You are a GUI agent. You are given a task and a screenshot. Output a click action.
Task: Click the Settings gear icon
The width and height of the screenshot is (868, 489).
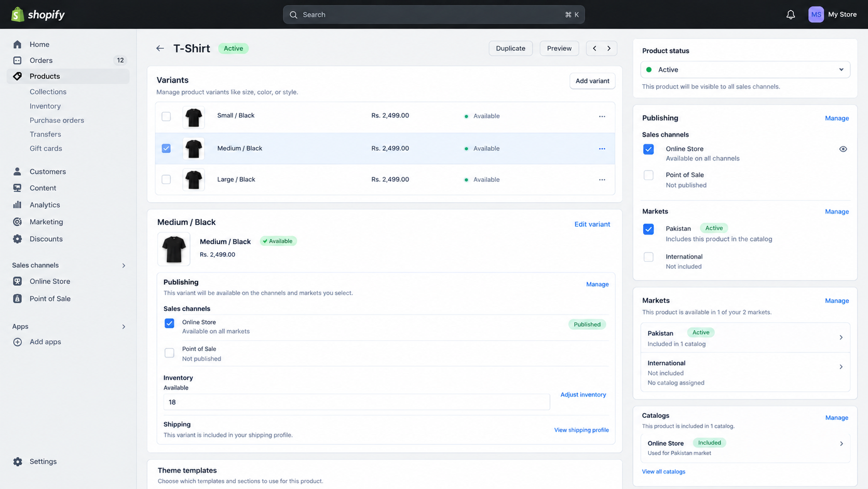tap(18, 461)
